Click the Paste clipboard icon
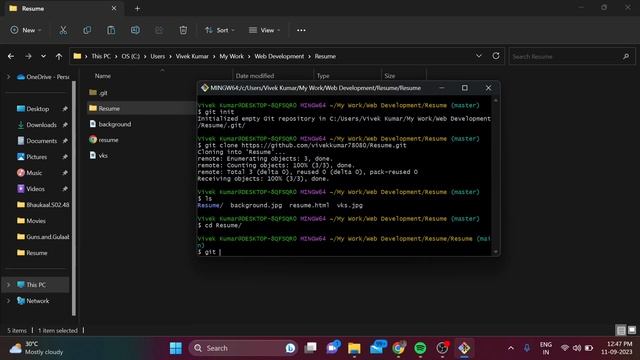The height and width of the screenshot is (360, 640). click(111, 30)
